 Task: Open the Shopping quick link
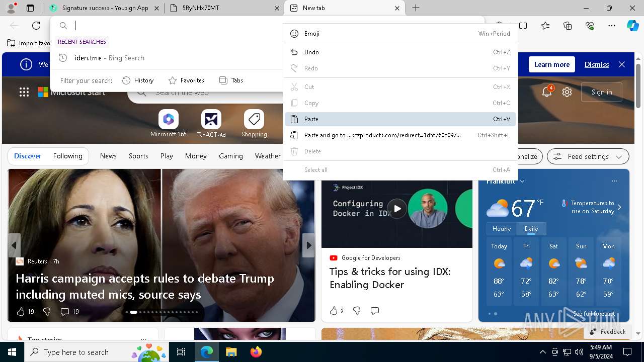pos(254,124)
